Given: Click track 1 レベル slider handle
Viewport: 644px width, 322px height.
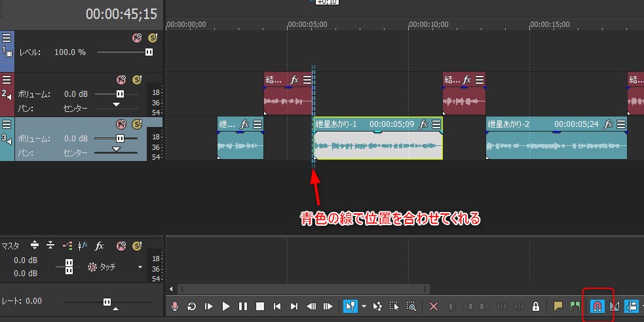Looking at the screenshot, I should pos(149,52).
